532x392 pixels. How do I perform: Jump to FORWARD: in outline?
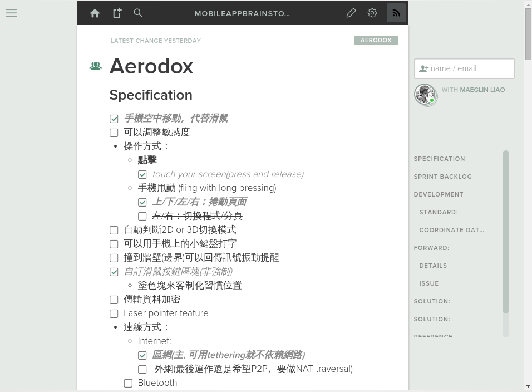click(431, 248)
